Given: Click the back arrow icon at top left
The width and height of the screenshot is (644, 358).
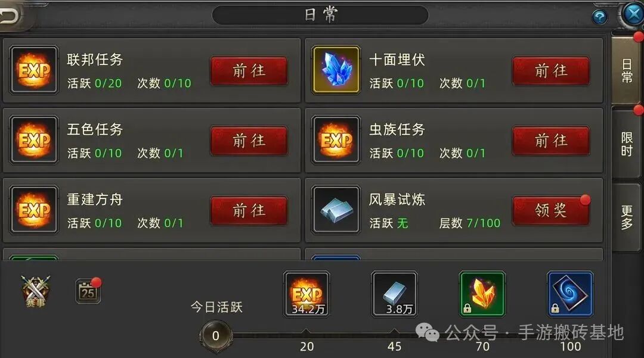Looking at the screenshot, I should coord(9,15).
